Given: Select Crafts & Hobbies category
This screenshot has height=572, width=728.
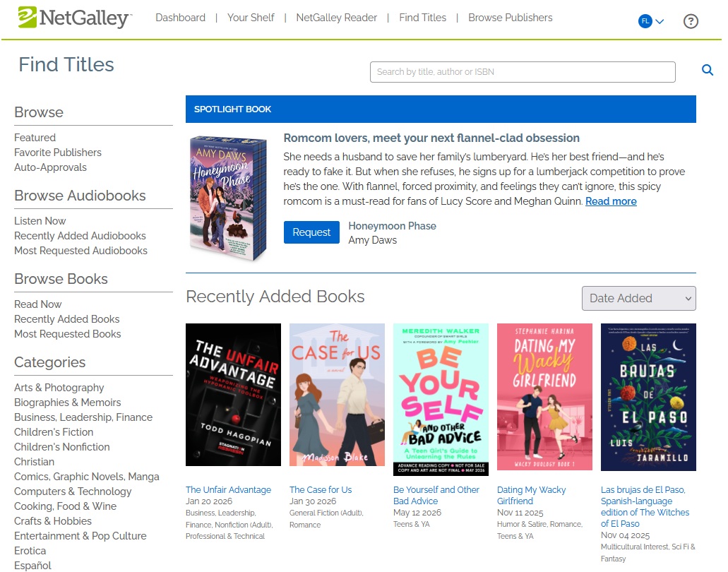Looking at the screenshot, I should [53, 521].
